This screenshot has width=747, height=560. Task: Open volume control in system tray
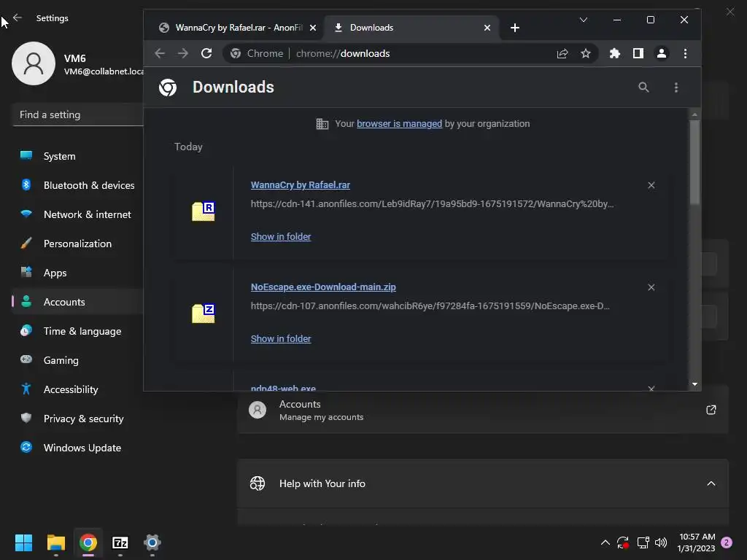[661, 542]
